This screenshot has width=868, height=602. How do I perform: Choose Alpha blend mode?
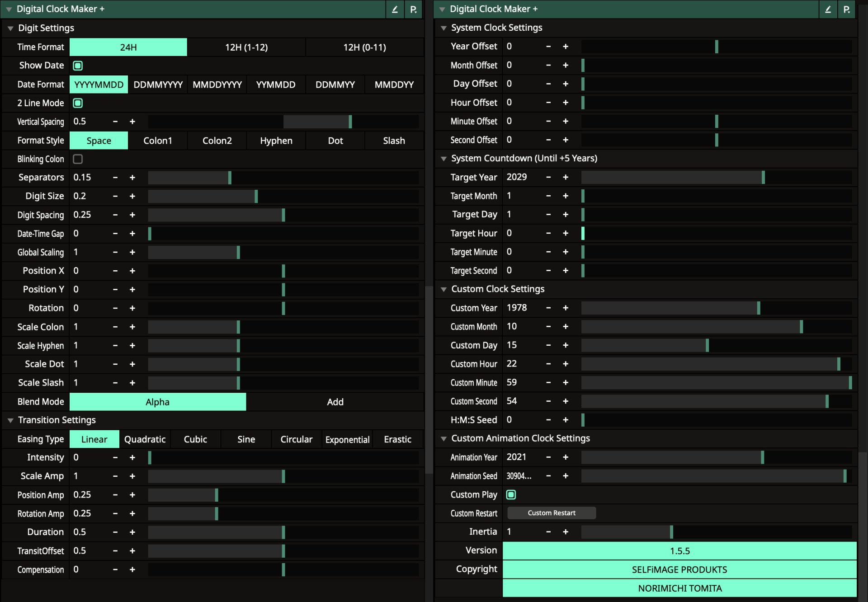coord(158,402)
